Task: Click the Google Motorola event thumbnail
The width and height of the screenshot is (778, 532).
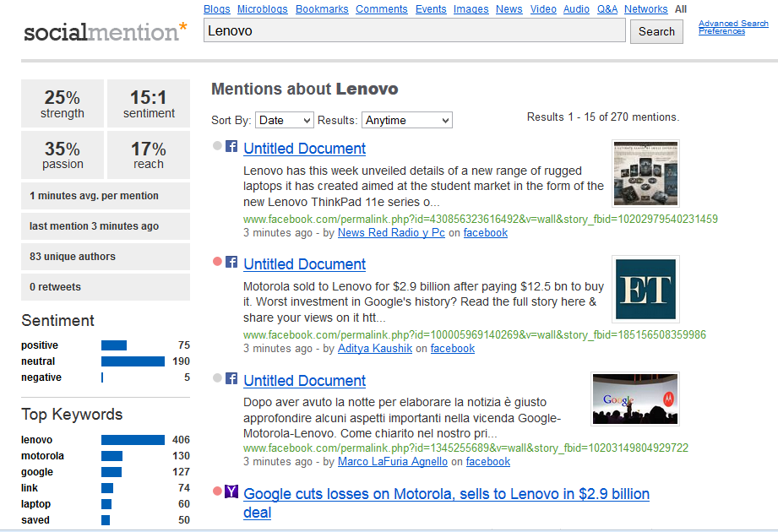Action: (635, 399)
